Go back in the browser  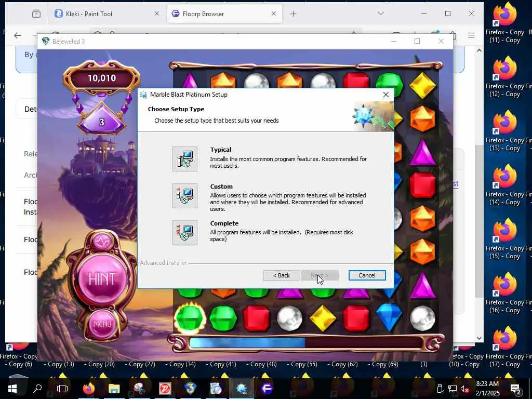coord(18,35)
